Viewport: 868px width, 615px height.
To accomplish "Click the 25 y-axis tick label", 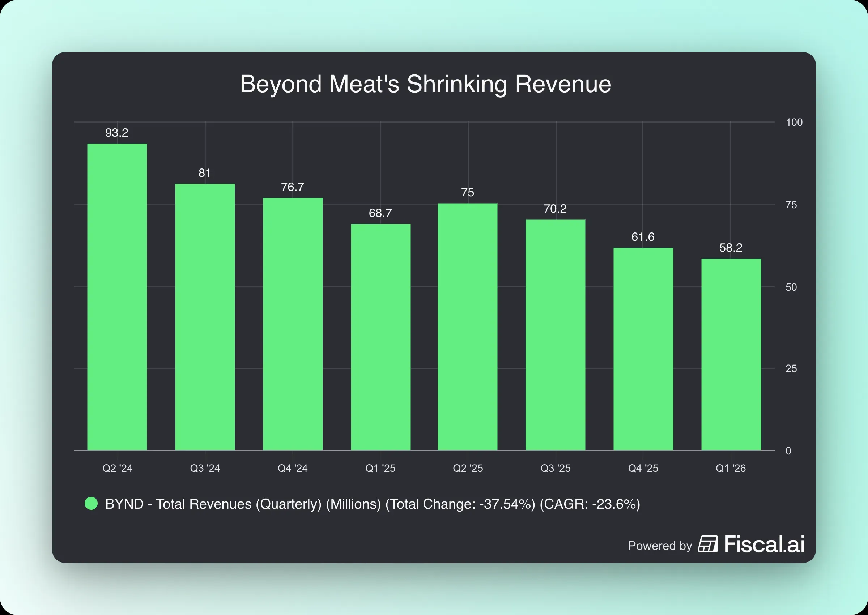I will [x=791, y=369].
